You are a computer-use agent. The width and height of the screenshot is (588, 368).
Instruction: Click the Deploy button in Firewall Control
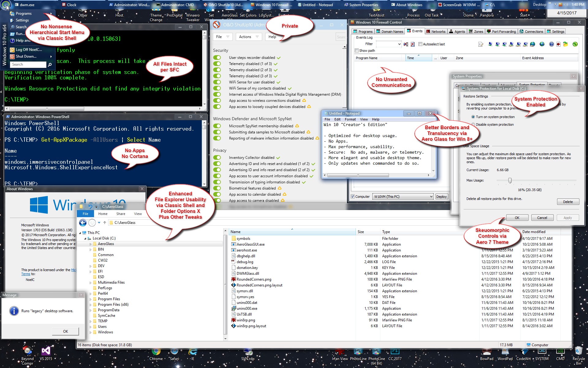[x=441, y=197]
